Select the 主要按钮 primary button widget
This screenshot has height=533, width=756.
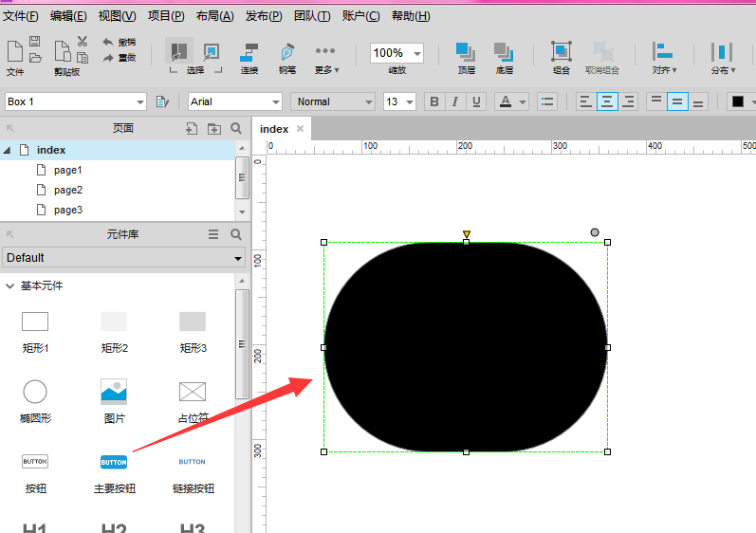(114, 473)
